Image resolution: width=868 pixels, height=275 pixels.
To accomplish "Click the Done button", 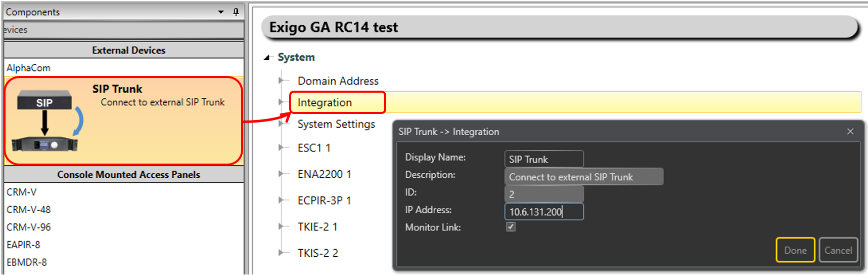I will coord(795,250).
